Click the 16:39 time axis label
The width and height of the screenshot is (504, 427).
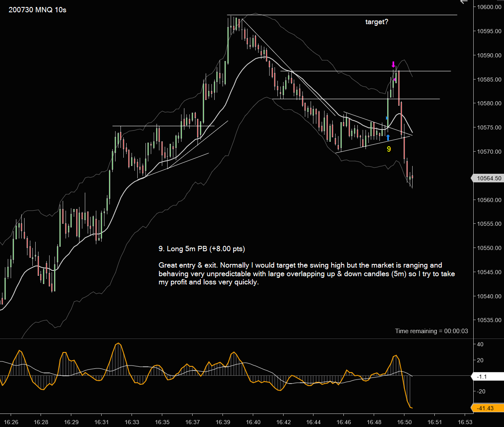pos(223,422)
